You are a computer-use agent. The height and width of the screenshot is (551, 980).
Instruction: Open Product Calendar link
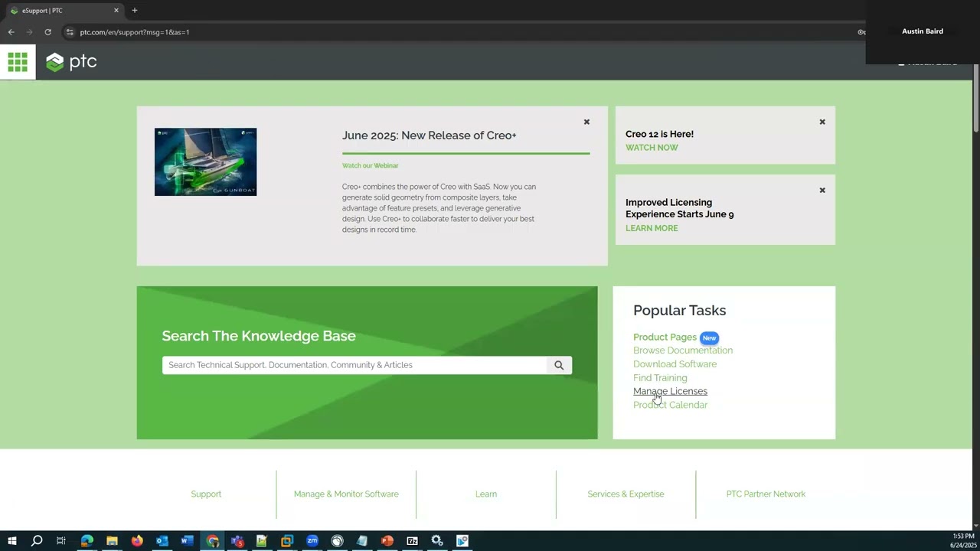pyautogui.click(x=670, y=405)
